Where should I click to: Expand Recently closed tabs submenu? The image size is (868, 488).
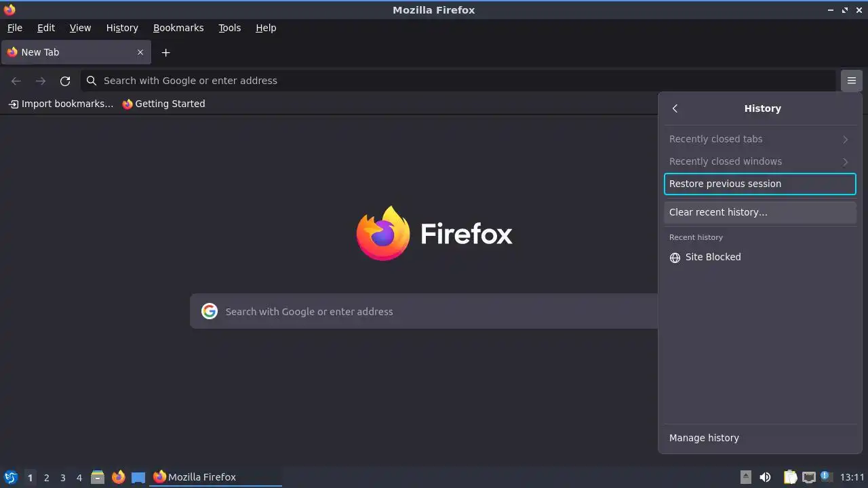coord(759,139)
